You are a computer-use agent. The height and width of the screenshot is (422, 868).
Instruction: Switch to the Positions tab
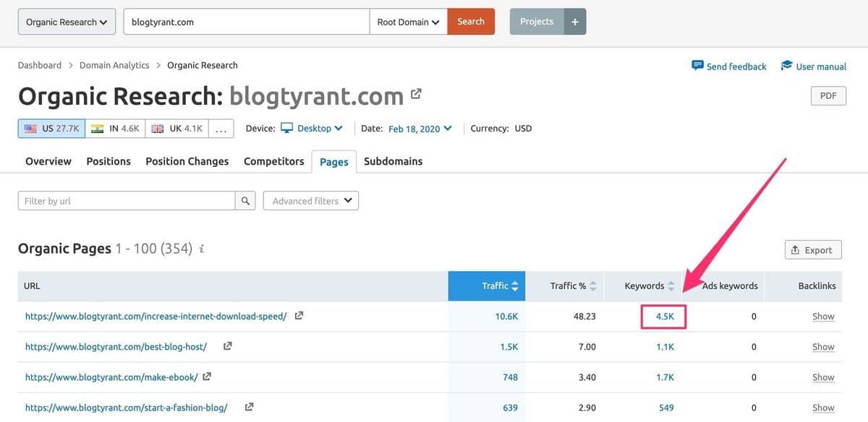click(109, 161)
